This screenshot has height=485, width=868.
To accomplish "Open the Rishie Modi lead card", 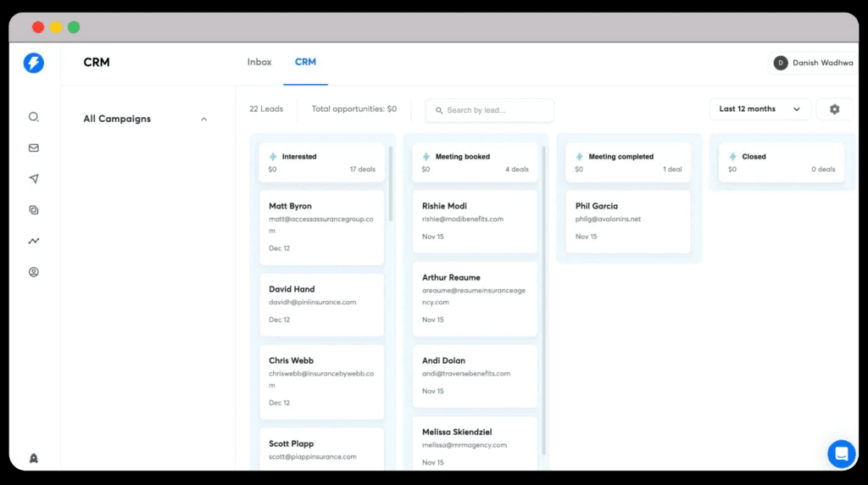I will [475, 221].
